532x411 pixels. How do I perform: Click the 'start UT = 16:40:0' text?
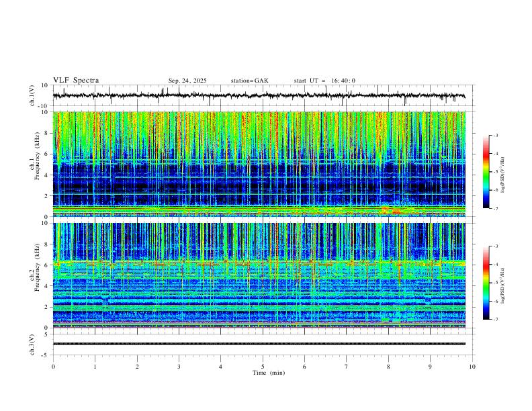point(324,81)
